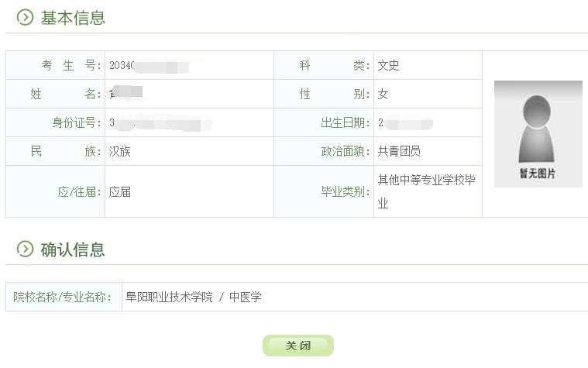The height and width of the screenshot is (368, 588).
Task: Click the 暂无图片 placeholder photo
Action: [538, 134]
